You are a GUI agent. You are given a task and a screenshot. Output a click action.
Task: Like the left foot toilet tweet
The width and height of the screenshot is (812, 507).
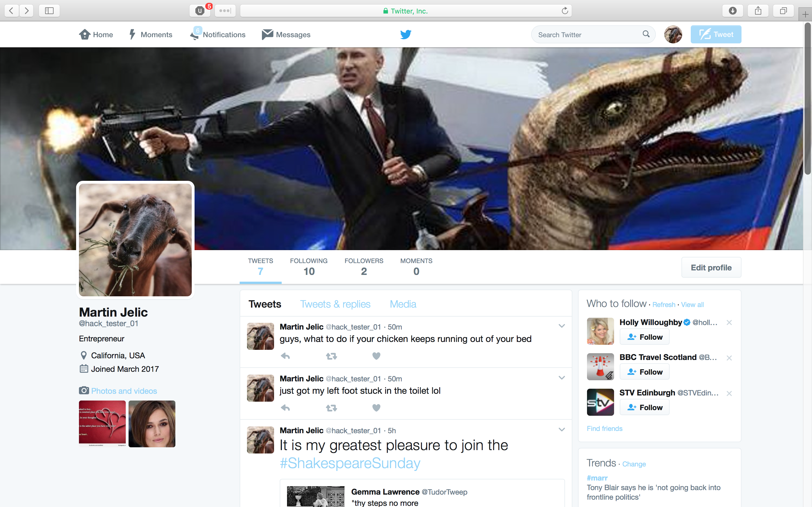[x=376, y=408]
